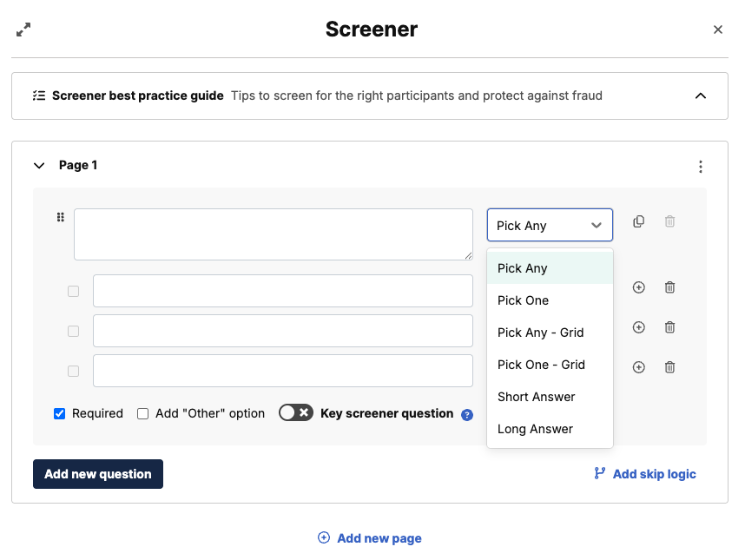Click the expand fullscreen arrows icon
Screen dimensions: 745x560
(23, 30)
